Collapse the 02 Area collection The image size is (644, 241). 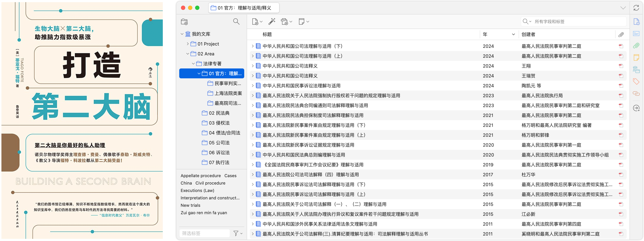188,54
